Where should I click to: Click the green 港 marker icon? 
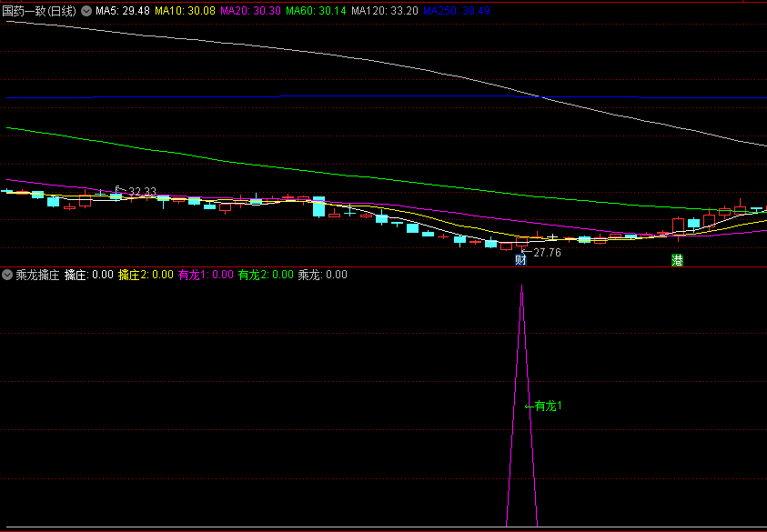[x=677, y=260]
